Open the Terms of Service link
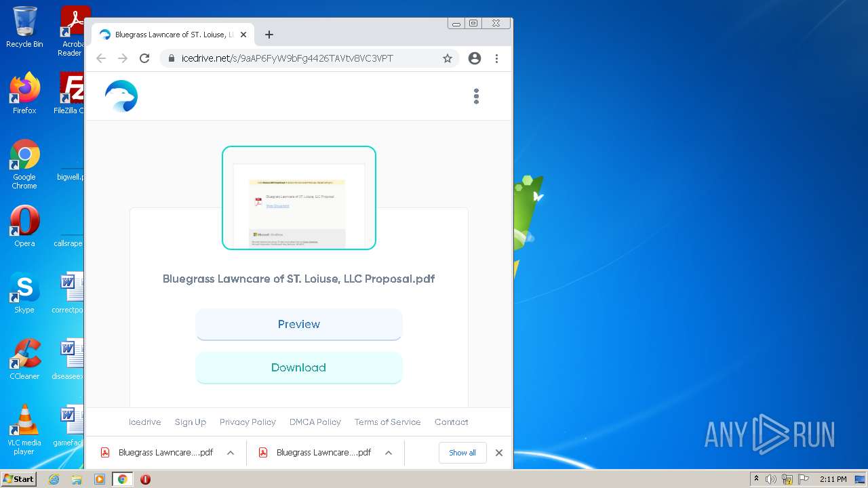The height and width of the screenshot is (488, 868). click(387, 422)
